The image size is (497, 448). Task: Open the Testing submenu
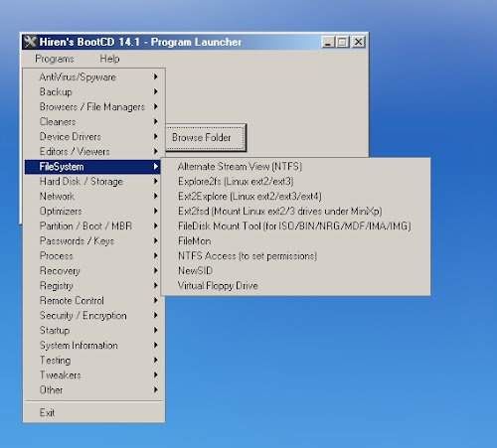pyautogui.click(x=92, y=360)
